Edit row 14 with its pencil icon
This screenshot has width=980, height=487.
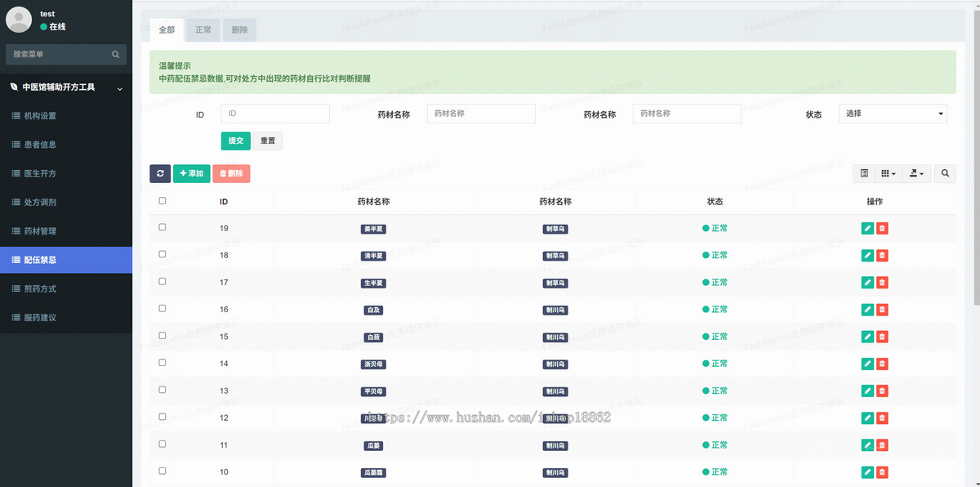(867, 364)
